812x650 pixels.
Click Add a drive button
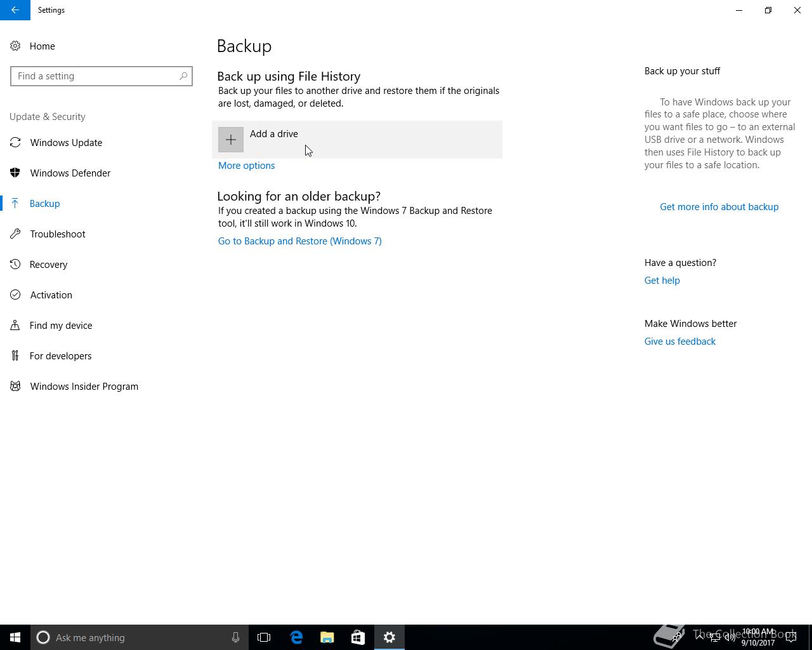tap(357, 140)
